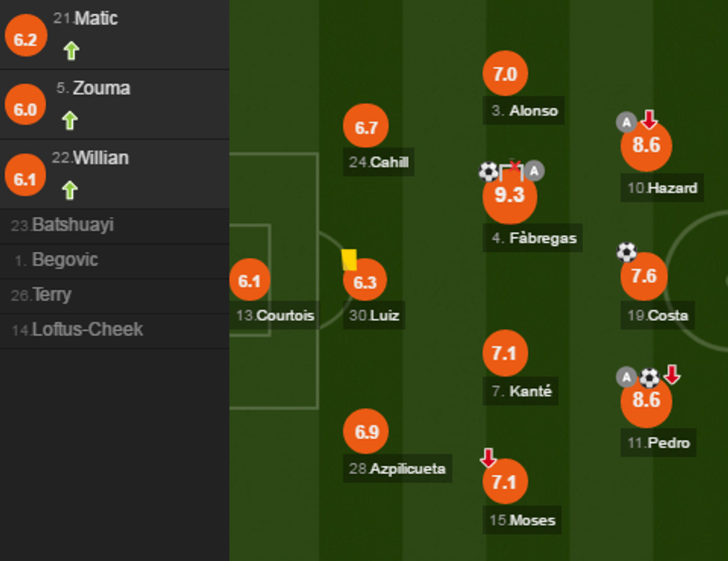This screenshot has height=561, width=728.
Task: Click the goal ball icon above Costa
Action: (626, 252)
